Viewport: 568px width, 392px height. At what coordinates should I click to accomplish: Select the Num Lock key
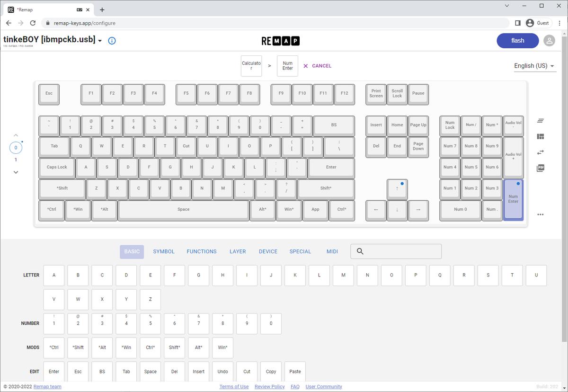(x=450, y=125)
